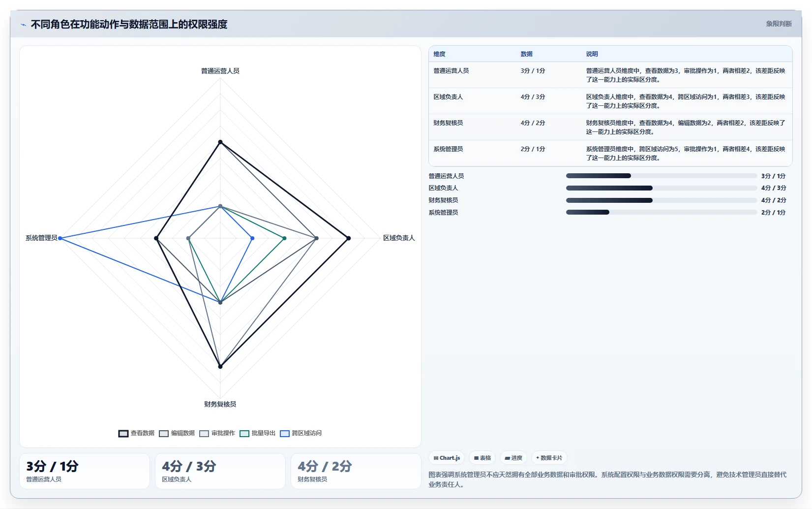Select the 区域负责人 table row name
The height and width of the screenshot is (509, 812).
[448, 97]
